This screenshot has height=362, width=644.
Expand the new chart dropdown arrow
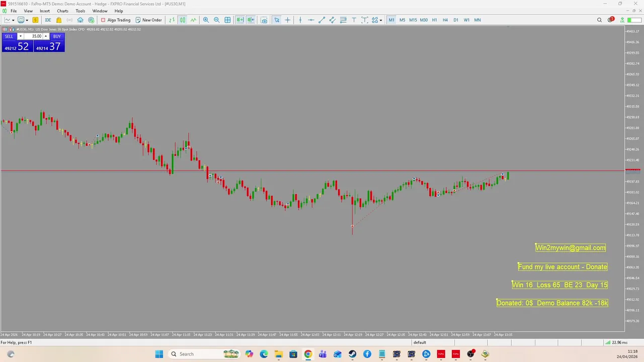[x=14, y=20]
